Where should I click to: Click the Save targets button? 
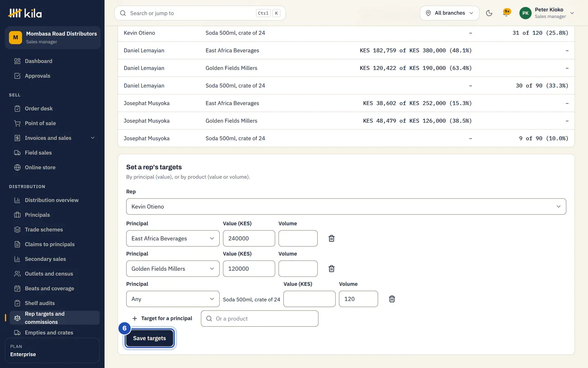coord(149,339)
